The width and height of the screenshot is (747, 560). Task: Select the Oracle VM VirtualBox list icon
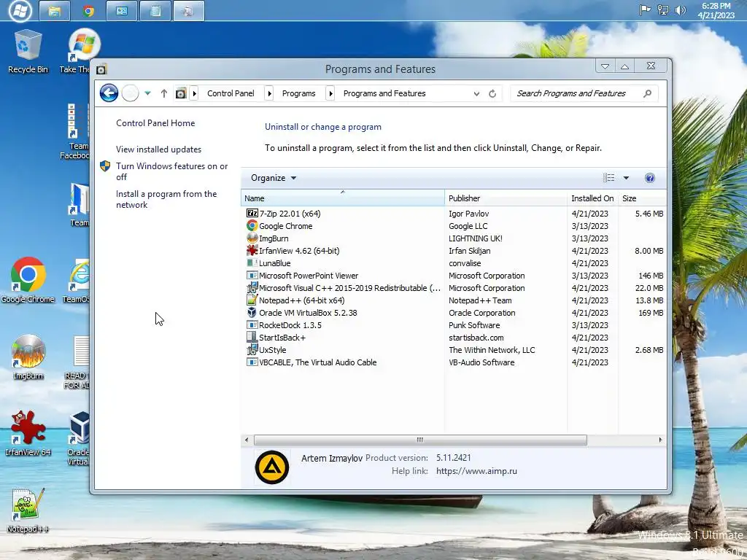tap(252, 312)
